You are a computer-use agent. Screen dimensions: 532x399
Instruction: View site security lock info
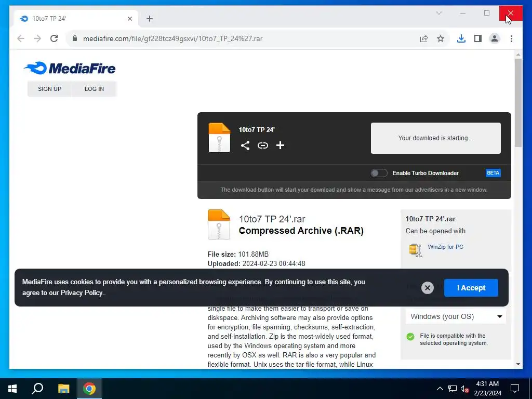[x=75, y=38]
